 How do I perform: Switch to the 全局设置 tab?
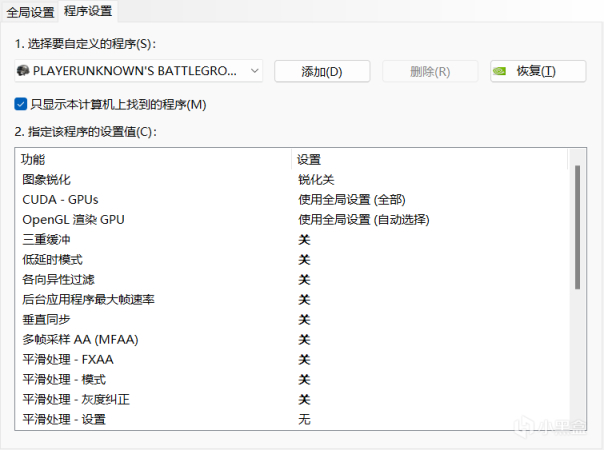(x=30, y=12)
